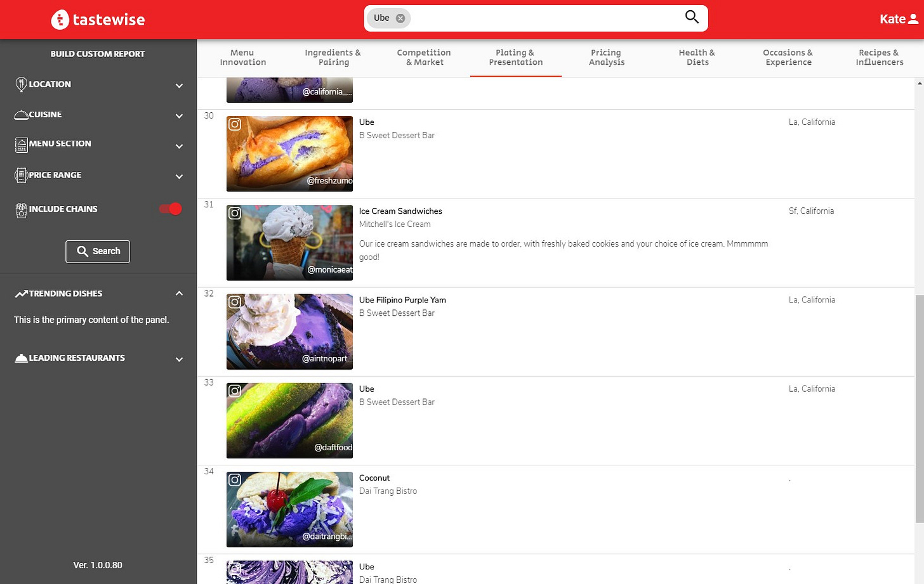Select the Plating & Presentation tab

(515, 58)
